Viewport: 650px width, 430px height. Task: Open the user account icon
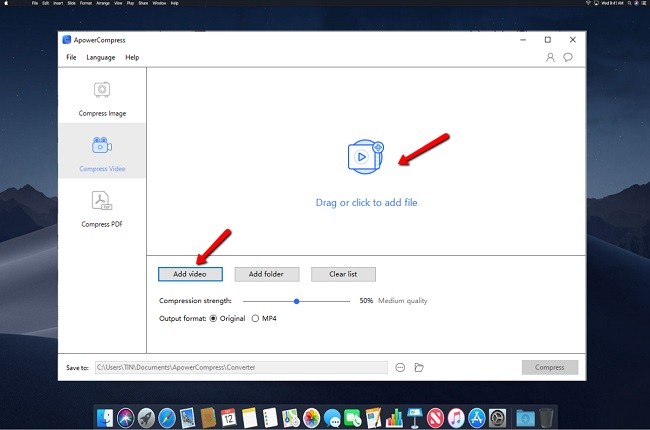point(550,57)
